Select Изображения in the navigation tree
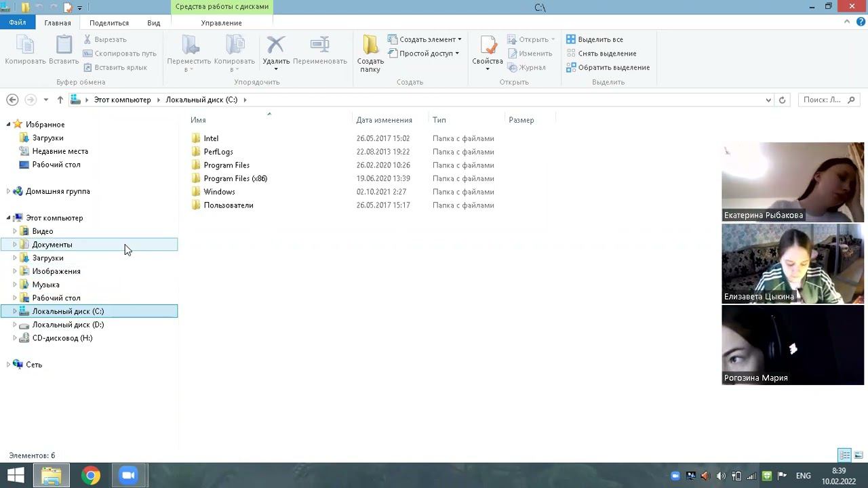The height and width of the screenshot is (488, 868). [x=56, y=271]
